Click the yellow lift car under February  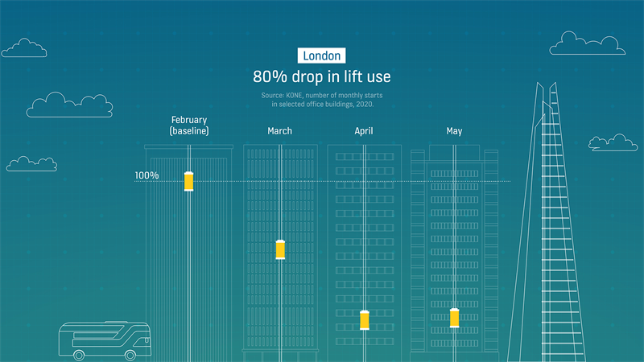tap(188, 181)
